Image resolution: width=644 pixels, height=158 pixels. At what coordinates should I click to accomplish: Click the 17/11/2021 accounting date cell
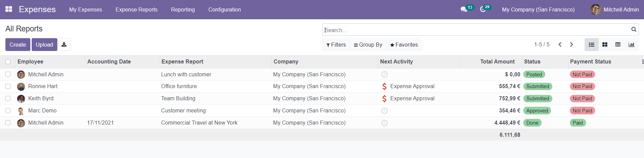[100, 123]
